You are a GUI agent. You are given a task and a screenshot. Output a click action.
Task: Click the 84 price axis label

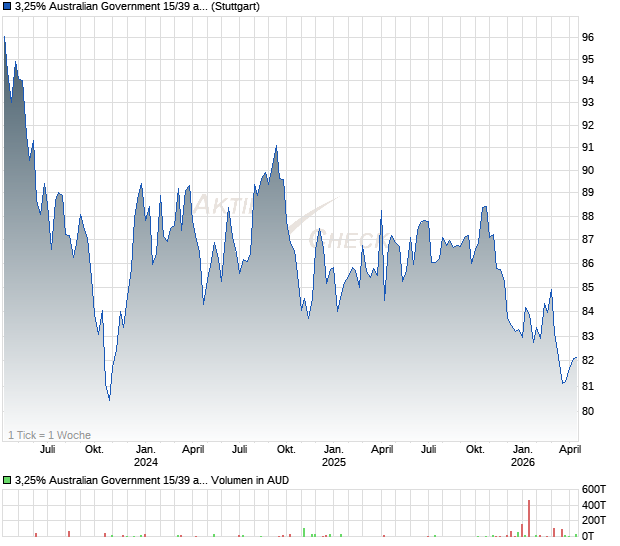(x=589, y=311)
